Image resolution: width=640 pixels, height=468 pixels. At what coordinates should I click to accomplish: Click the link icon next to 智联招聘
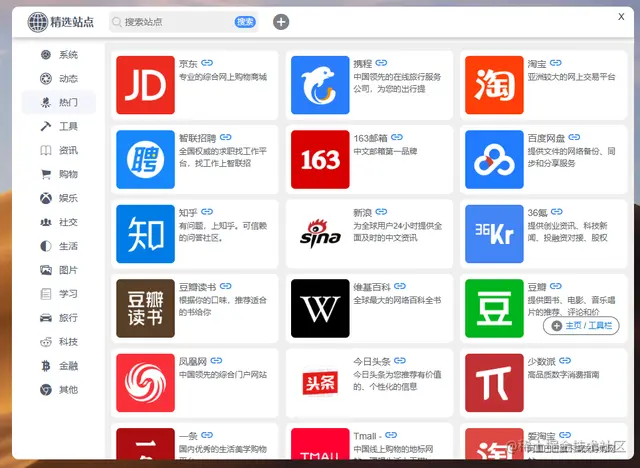click(x=226, y=137)
